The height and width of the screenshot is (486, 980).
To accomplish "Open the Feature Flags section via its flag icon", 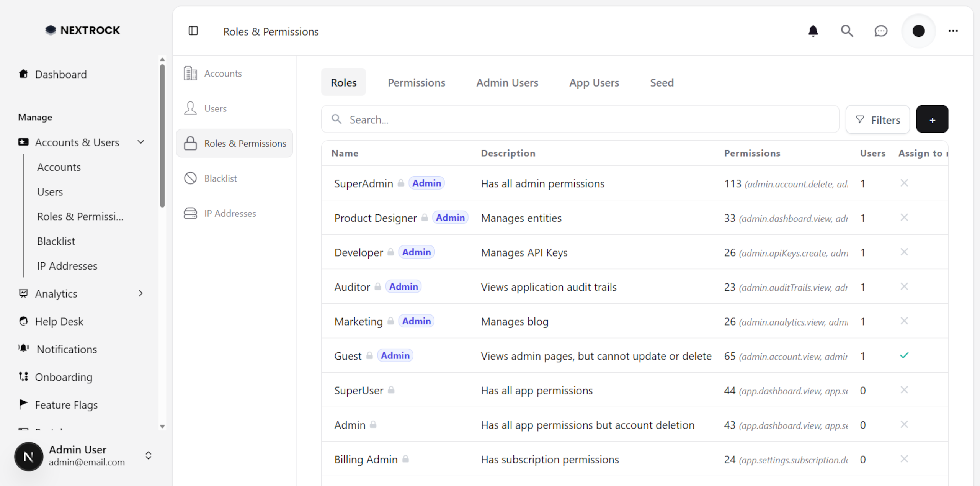I will [x=23, y=404].
